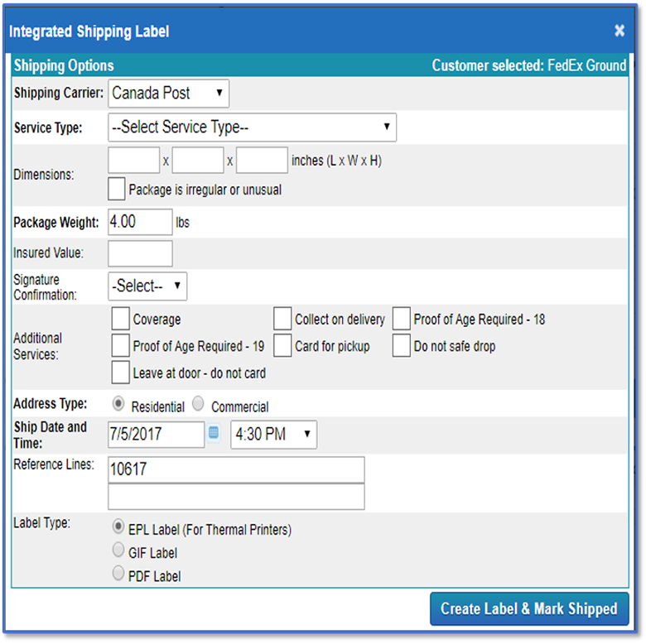Check Leave at door - do not card
This screenshot has width=646, height=644.
(x=121, y=372)
